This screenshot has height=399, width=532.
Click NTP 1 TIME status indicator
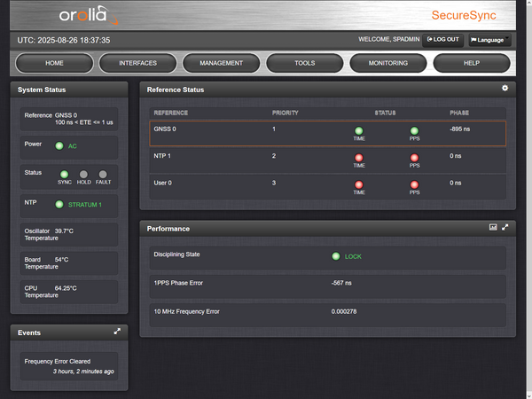pyautogui.click(x=358, y=158)
